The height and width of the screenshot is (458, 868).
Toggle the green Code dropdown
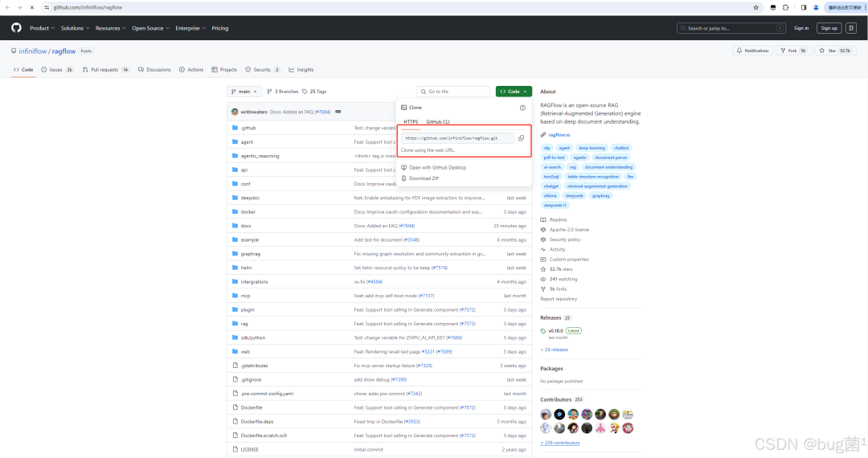point(514,92)
